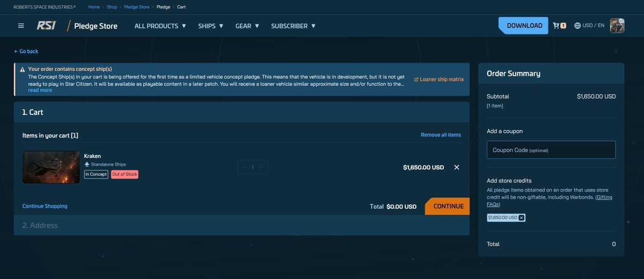Viewport: 644px width, 279px height.
Task: Expand the SHIPS menu
Action: (x=210, y=26)
